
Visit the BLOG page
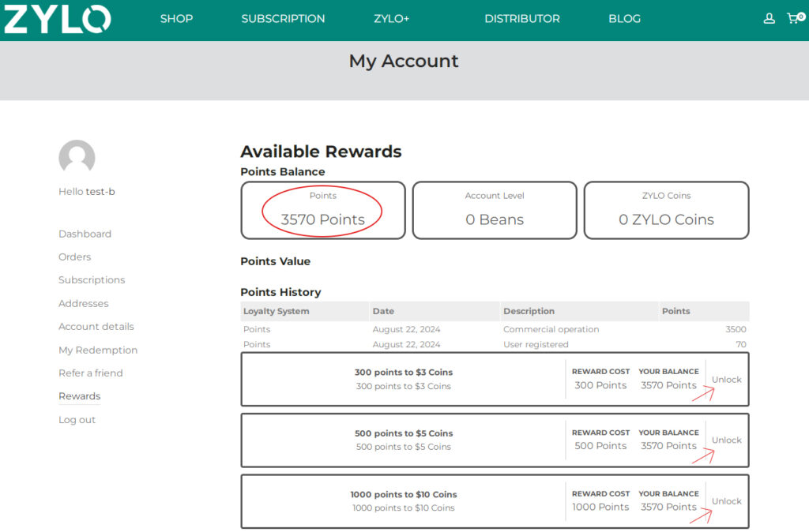tap(624, 19)
